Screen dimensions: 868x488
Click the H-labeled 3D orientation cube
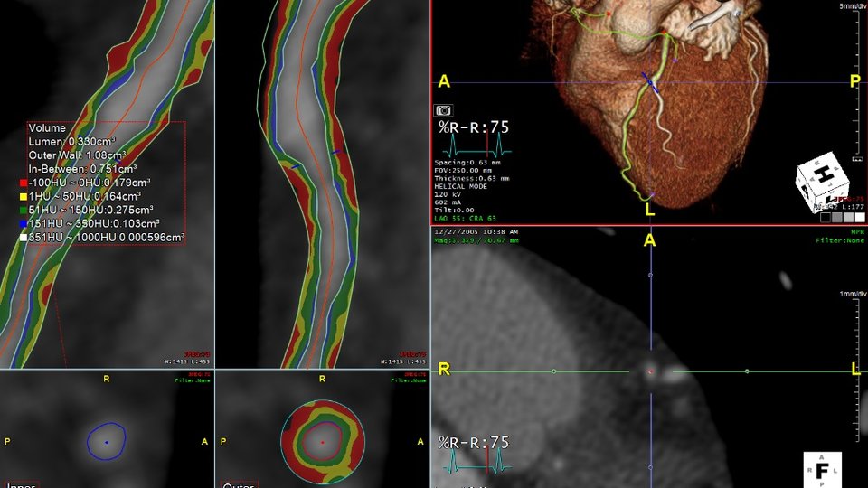click(822, 182)
